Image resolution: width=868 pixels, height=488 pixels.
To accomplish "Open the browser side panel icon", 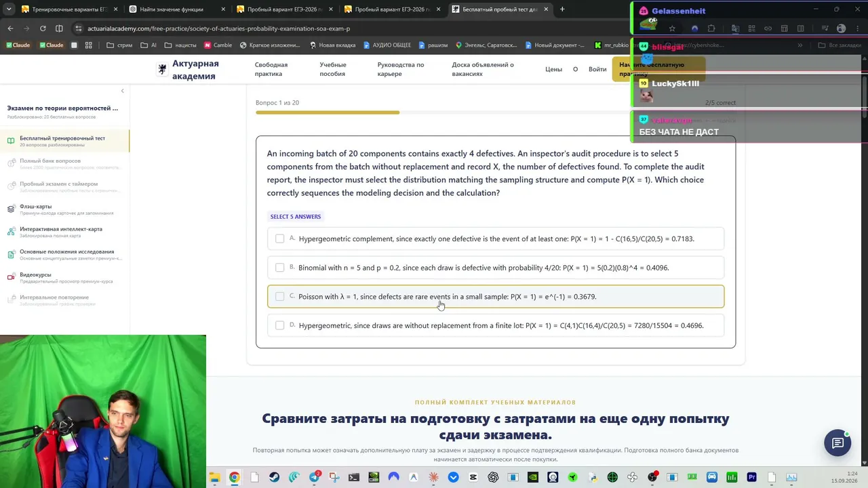I will pyautogui.click(x=59, y=28).
